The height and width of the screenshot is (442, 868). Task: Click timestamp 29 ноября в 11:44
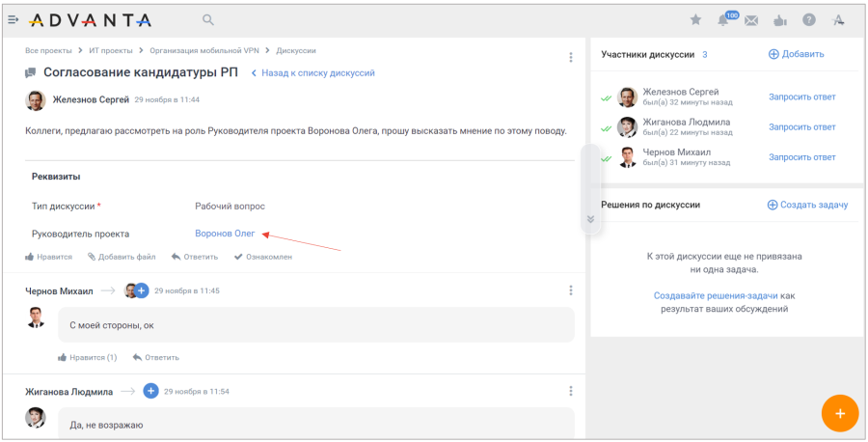[x=167, y=100]
